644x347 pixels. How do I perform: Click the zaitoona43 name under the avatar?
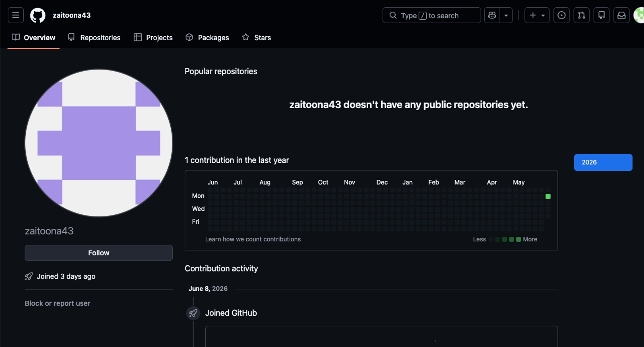[x=49, y=231]
